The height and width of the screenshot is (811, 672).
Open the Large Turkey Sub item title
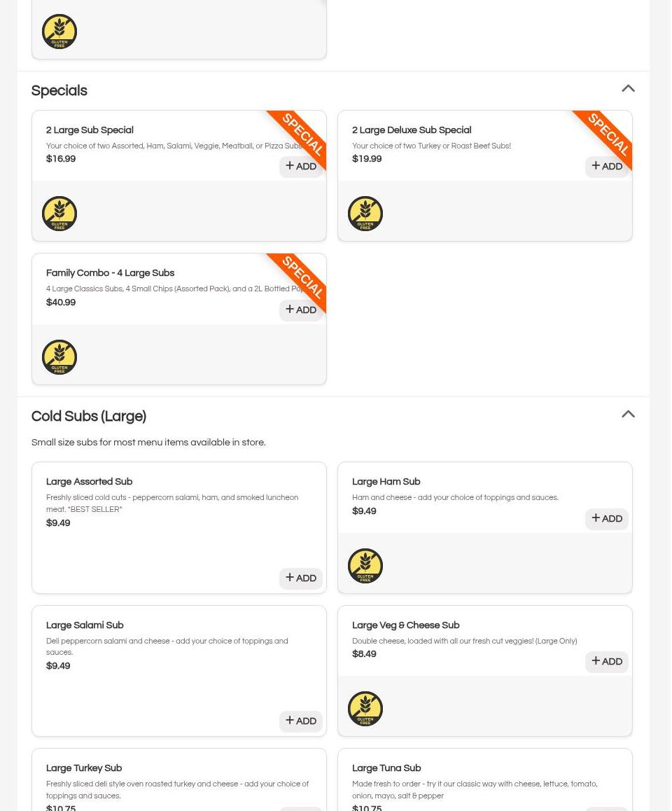[84, 768]
